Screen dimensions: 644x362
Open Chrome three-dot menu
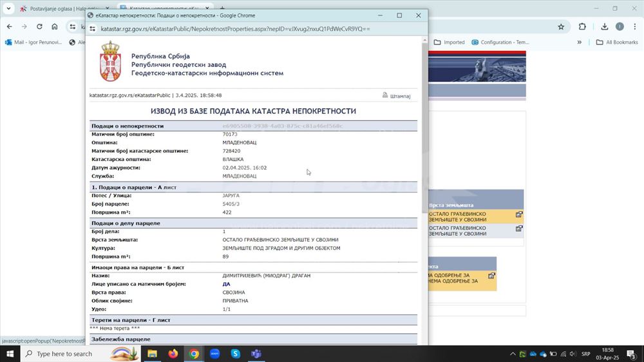pos(635,26)
